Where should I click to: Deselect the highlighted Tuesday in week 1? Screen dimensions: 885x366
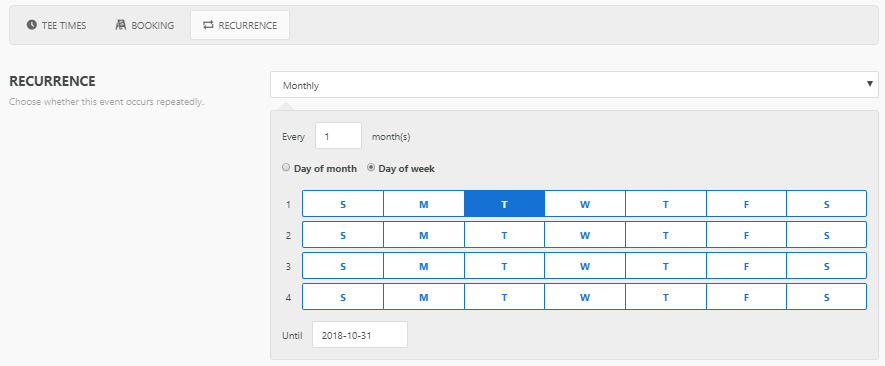tap(504, 203)
